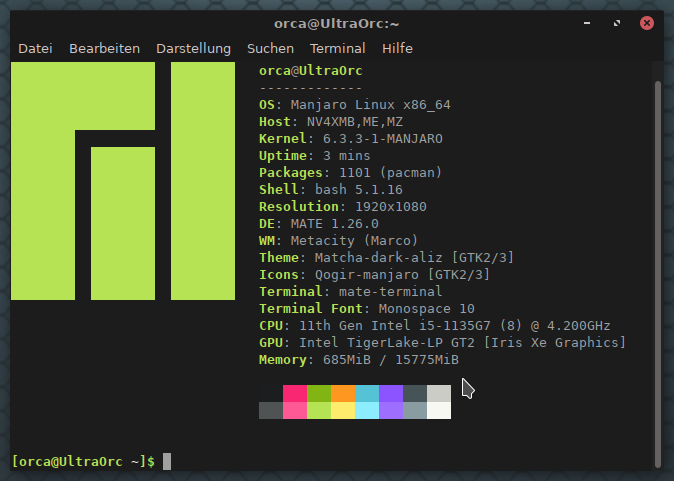Click the Memory: 685MiB / 15775MiB line
Screen dimensions: 674x481
point(359,360)
